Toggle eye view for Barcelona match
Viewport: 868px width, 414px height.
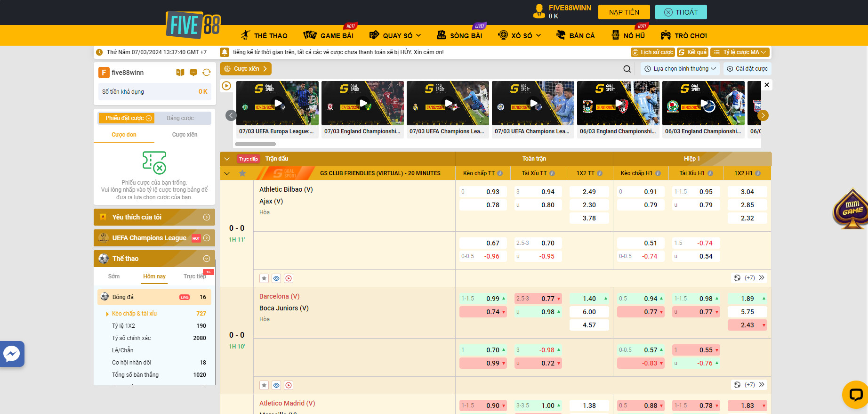(x=276, y=385)
